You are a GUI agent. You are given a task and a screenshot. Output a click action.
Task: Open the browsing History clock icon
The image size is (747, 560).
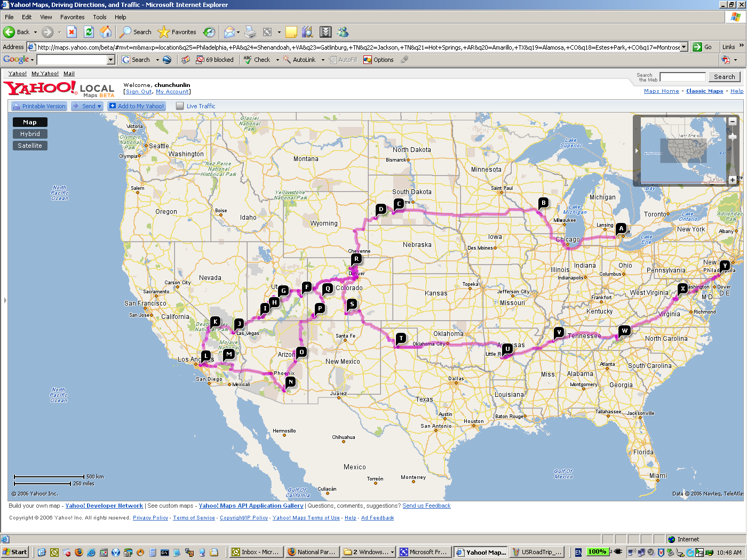click(209, 32)
